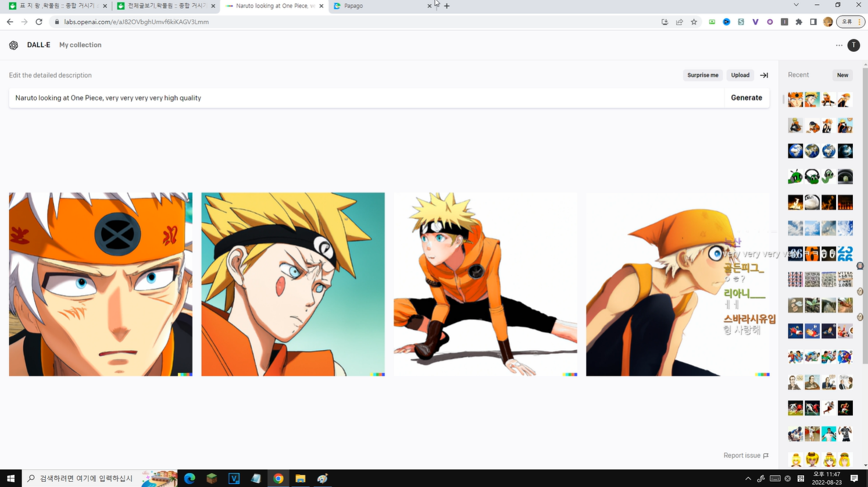Toggle the browser side panel

(813, 22)
